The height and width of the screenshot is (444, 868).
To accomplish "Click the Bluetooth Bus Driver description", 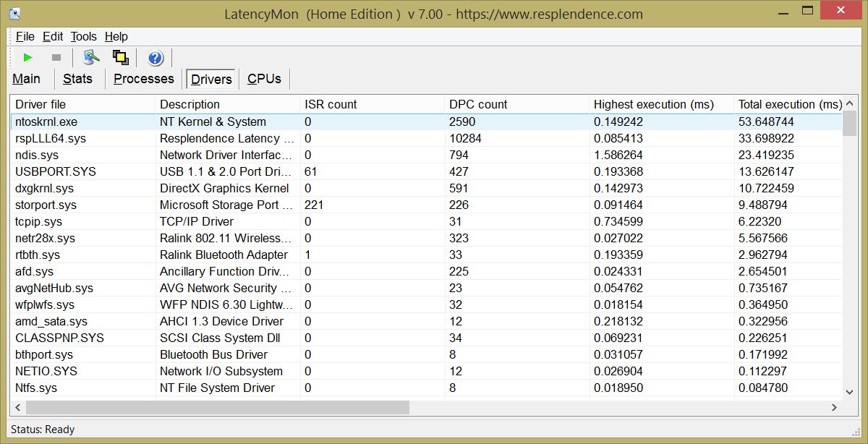I will click(x=213, y=354).
